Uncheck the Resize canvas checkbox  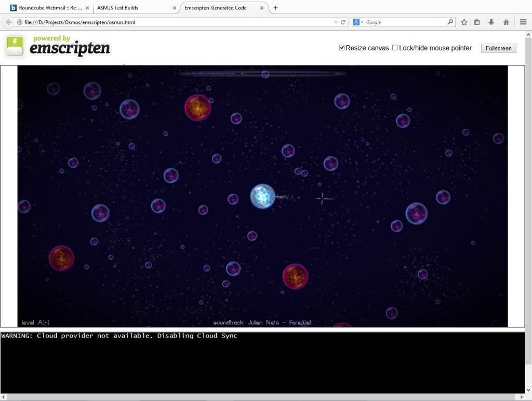coord(342,48)
